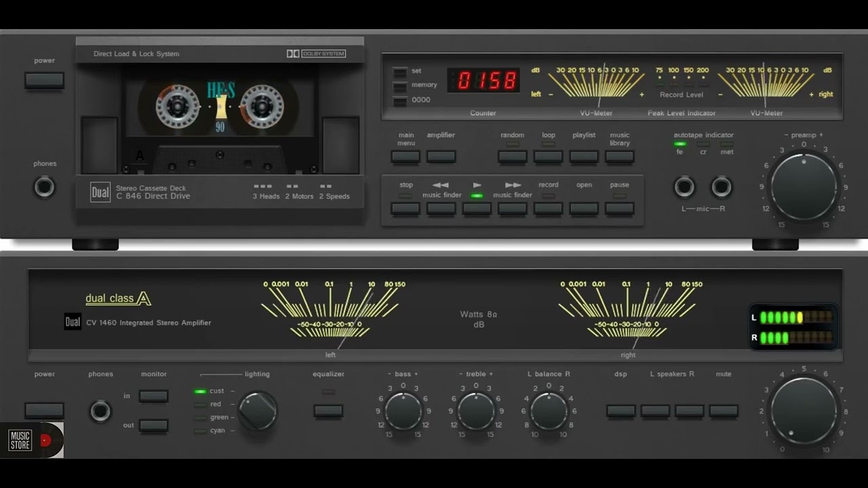The width and height of the screenshot is (868, 488).
Task: Click the amplifier button on the deck
Action: [441, 157]
